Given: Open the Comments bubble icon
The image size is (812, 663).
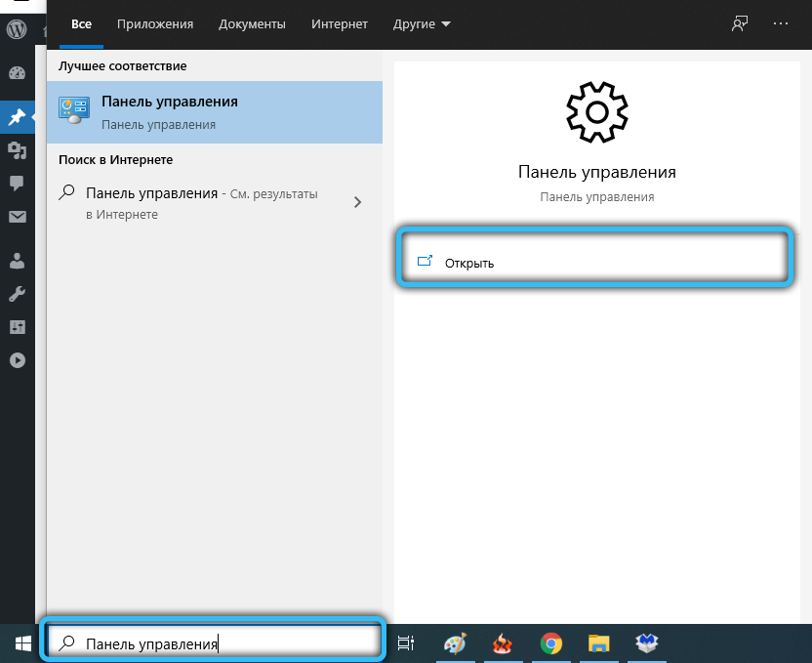Looking at the screenshot, I should click(17, 183).
